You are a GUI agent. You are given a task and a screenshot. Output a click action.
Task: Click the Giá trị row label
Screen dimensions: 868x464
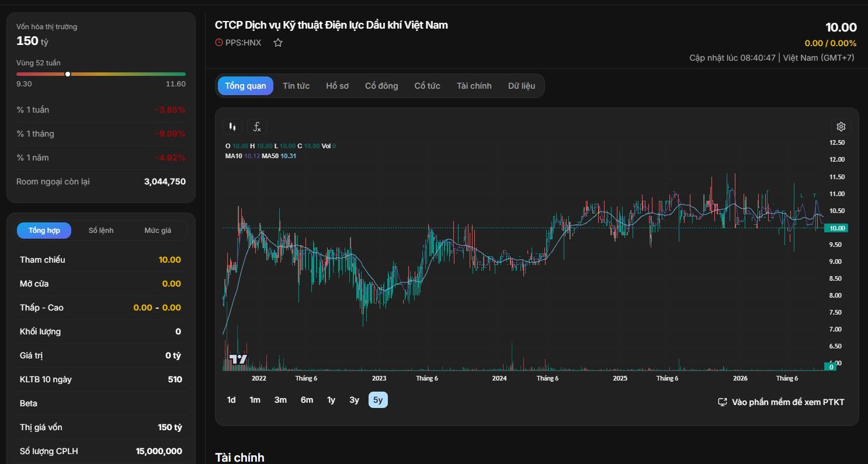click(x=32, y=355)
